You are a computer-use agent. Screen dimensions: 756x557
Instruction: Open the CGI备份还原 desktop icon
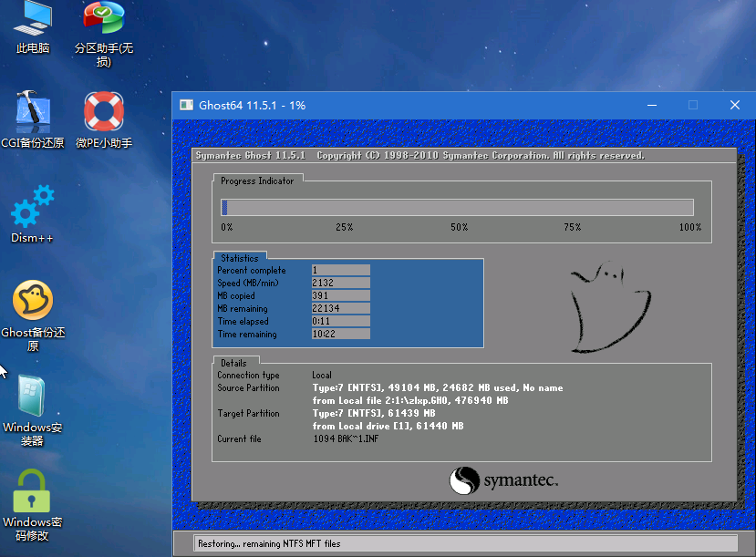(x=33, y=119)
